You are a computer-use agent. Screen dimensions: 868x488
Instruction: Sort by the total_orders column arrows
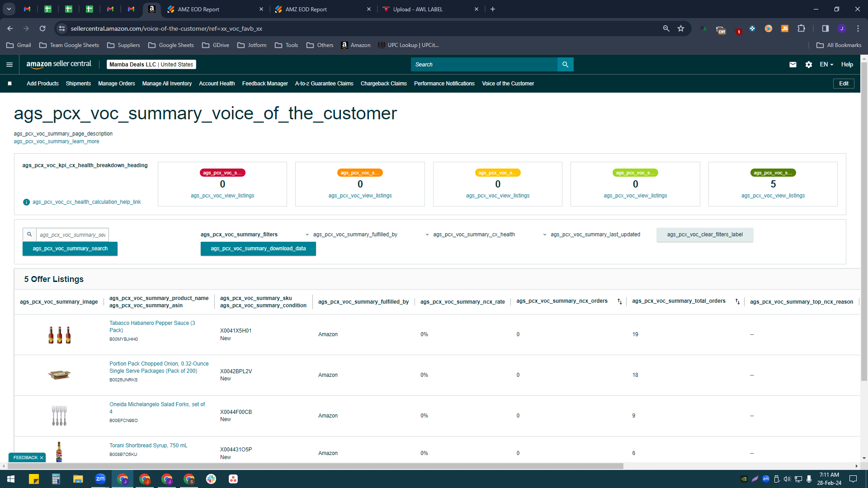coord(737,301)
